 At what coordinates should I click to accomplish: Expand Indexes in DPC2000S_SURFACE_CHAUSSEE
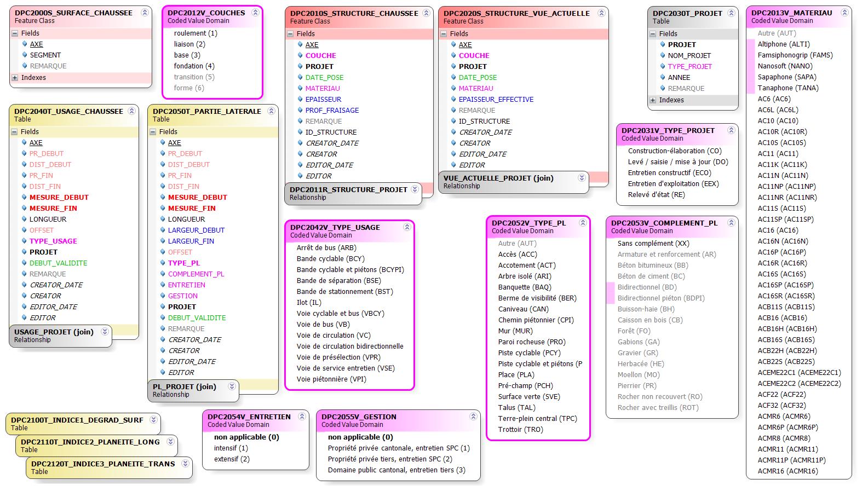(15, 78)
